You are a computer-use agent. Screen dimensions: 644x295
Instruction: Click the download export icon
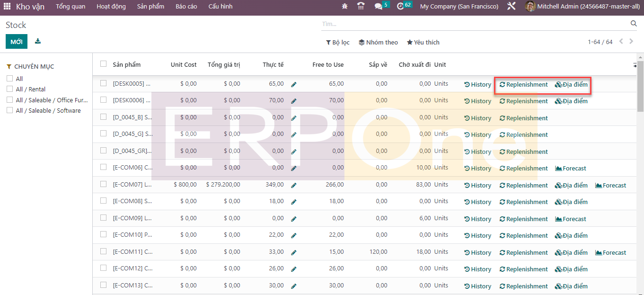tap(38, 41)
